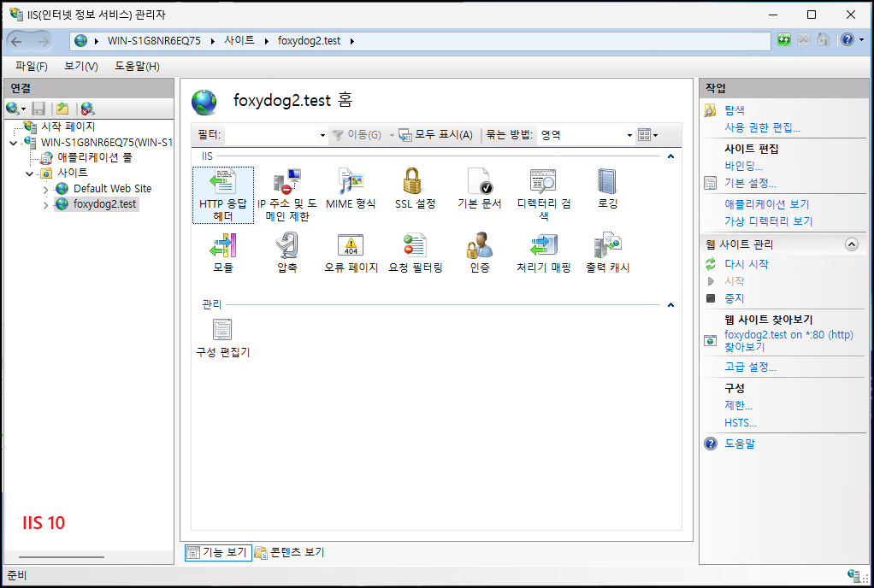Viewport: 874px width, 588px height.
Task: Click the 도움말 link in 작업 pane
Action: tap(739, 444)
